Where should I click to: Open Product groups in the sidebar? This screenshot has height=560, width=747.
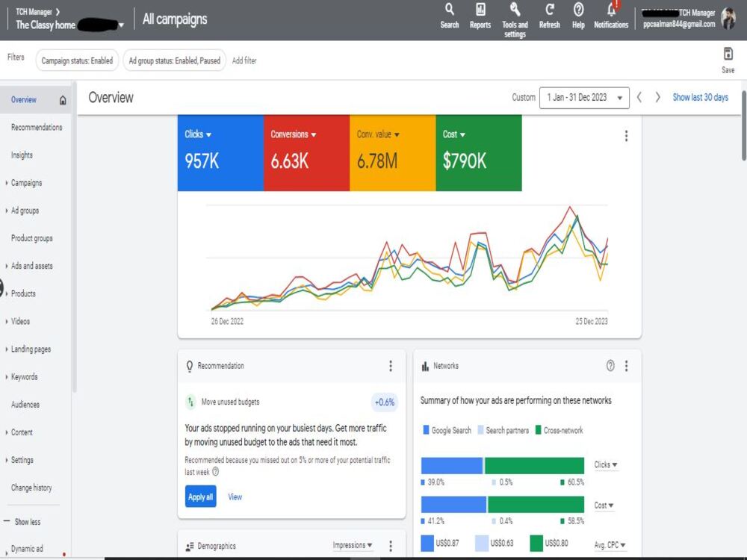32,238
